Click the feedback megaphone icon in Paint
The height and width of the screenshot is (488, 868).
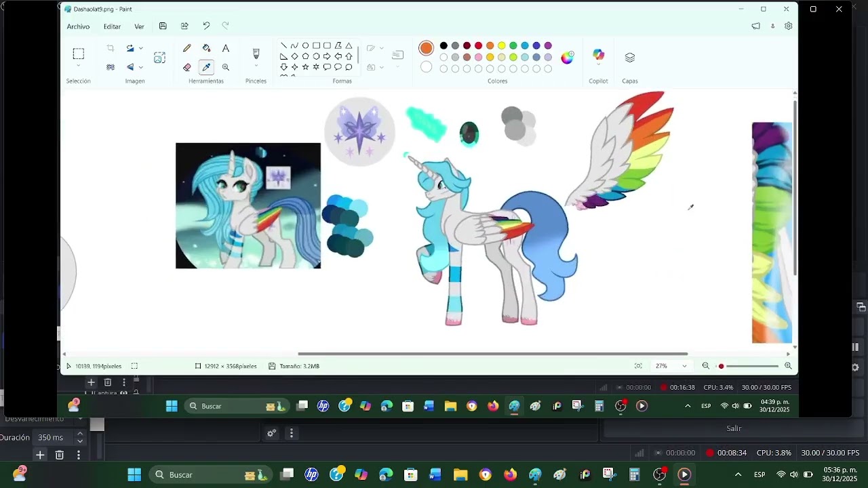(x=755, y=26)
